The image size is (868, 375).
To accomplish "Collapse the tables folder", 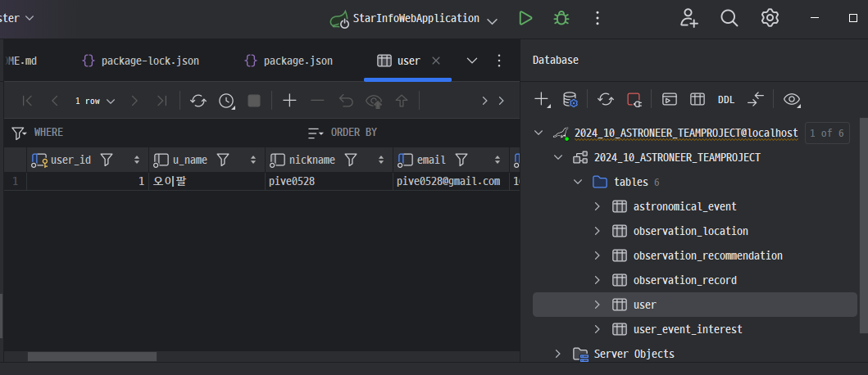I will [577, 182].
